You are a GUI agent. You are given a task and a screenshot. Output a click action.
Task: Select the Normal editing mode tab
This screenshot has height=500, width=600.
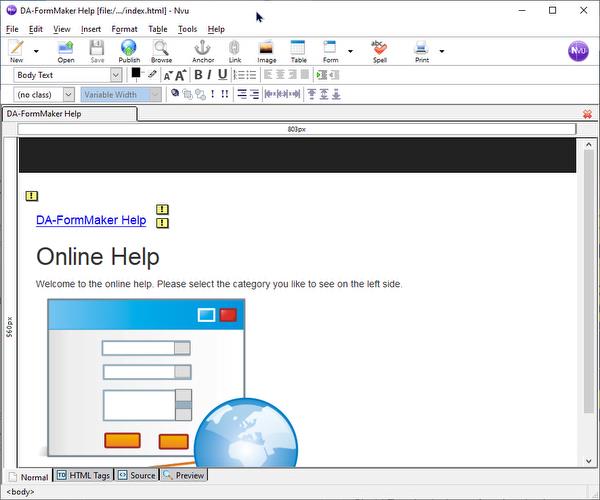click(29, 477)
